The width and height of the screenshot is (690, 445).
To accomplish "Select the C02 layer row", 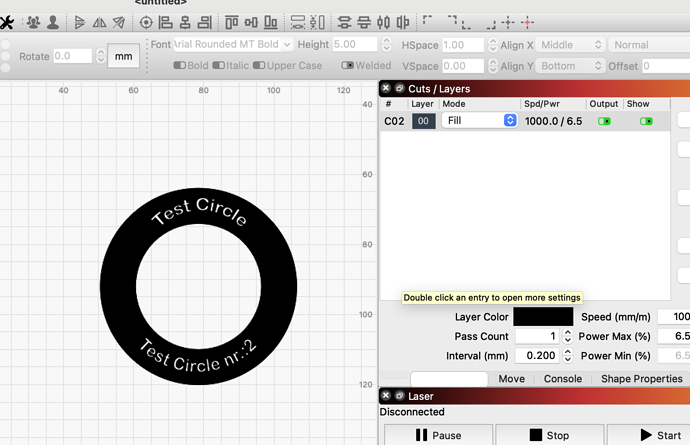I will (x=525, y=121).
